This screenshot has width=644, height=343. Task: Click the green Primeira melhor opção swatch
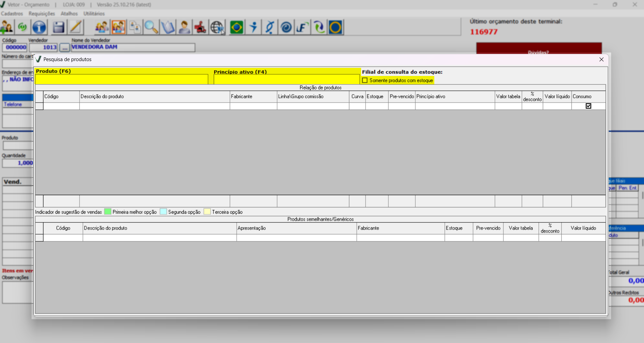click(x=108, y=212)
